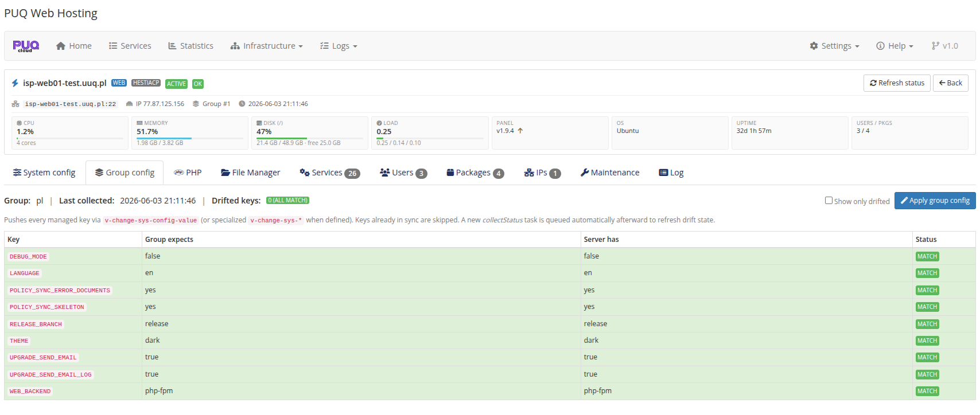Viewport: 980px width, 415px height.
Task: Open the File Manager tab
Action: click(x=251, y=173)
